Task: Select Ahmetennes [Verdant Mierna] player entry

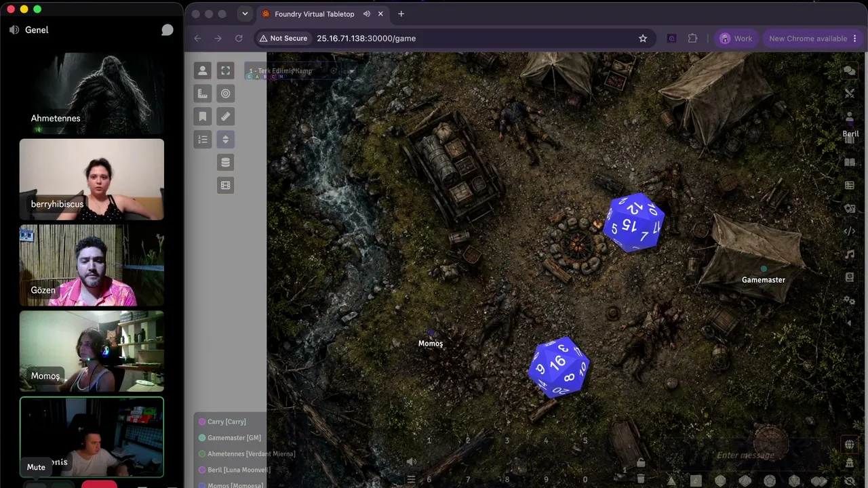Action: pyautogui.click(x=247, y=454)
